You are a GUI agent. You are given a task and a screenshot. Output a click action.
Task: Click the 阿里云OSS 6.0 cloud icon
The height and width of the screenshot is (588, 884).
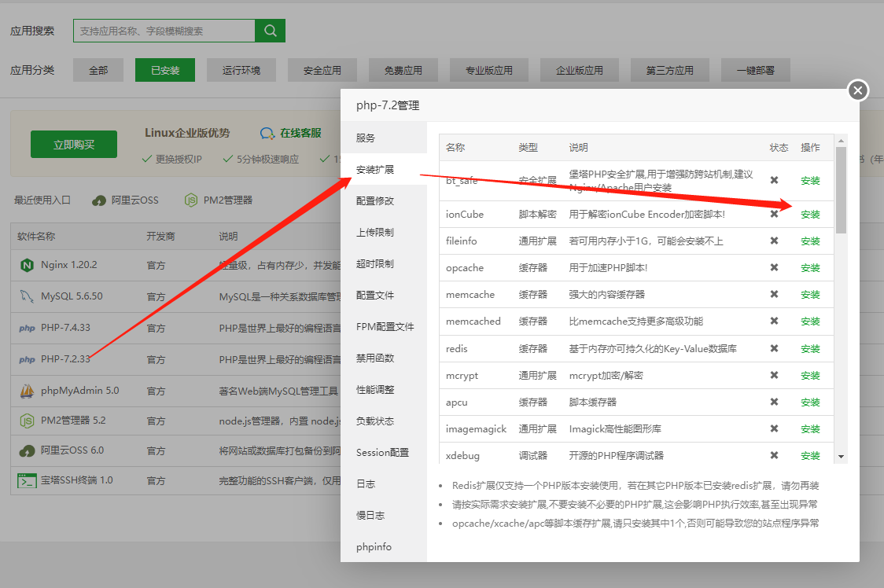click(27, 450)
